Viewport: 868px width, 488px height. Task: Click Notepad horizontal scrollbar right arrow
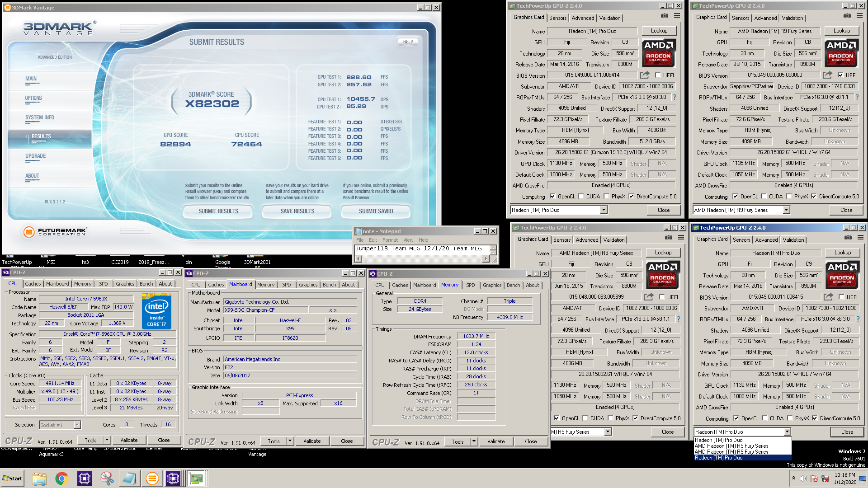pyautogui.click(x=486, y=259)
